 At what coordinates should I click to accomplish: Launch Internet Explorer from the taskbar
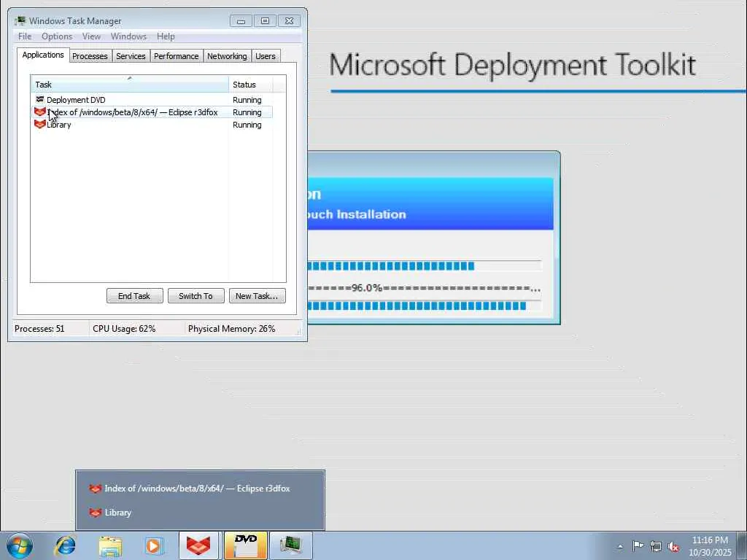(x=65, y=545)
